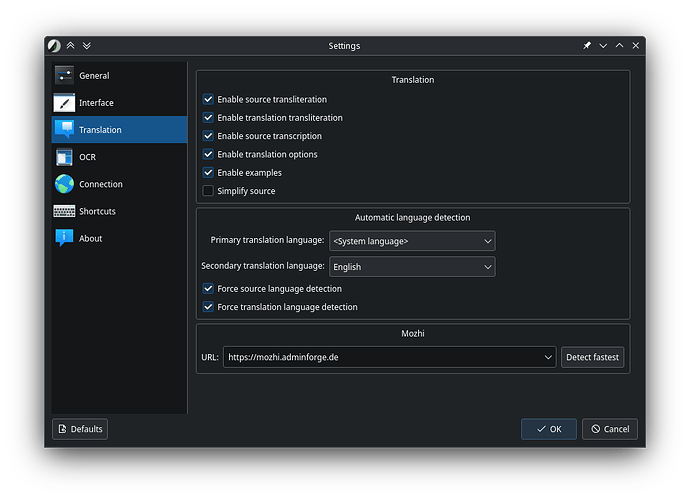Click the pin window icon in titlebar

tap(587, 46)
